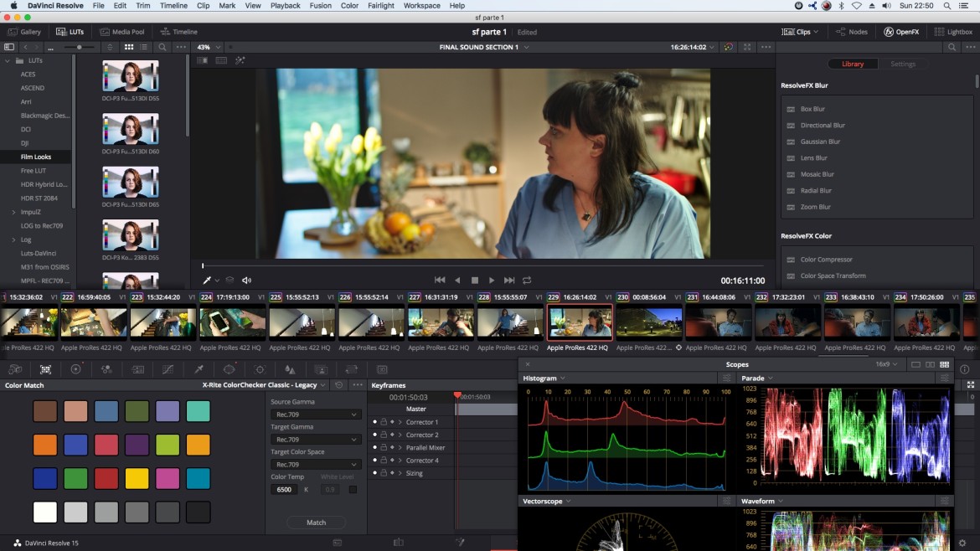The width and height of the screenshot is (980, 551).
Task: Expand the ImpulZ LUT folder
Action: (x=13, y=212)
